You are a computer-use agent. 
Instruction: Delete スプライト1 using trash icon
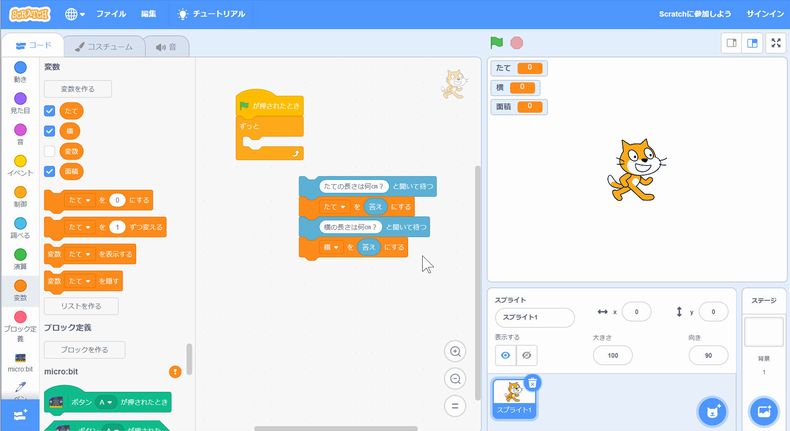[533, 382]
